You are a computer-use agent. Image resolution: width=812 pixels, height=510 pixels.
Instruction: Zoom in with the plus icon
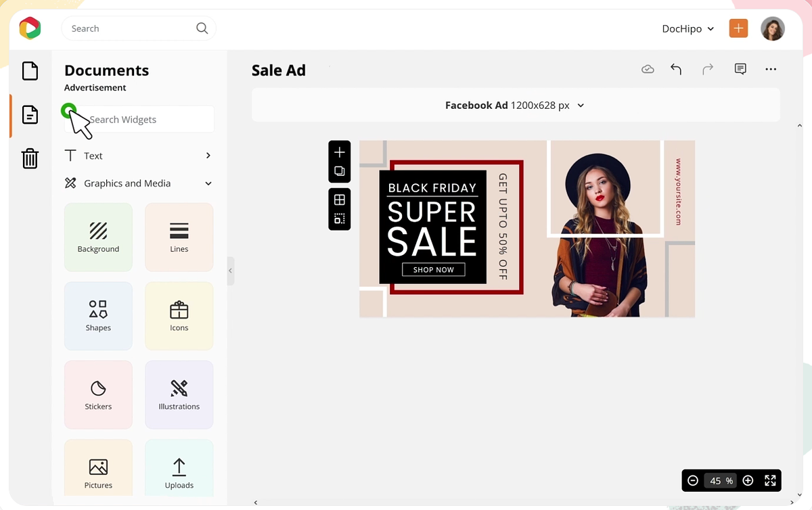(x=748, y=480)
